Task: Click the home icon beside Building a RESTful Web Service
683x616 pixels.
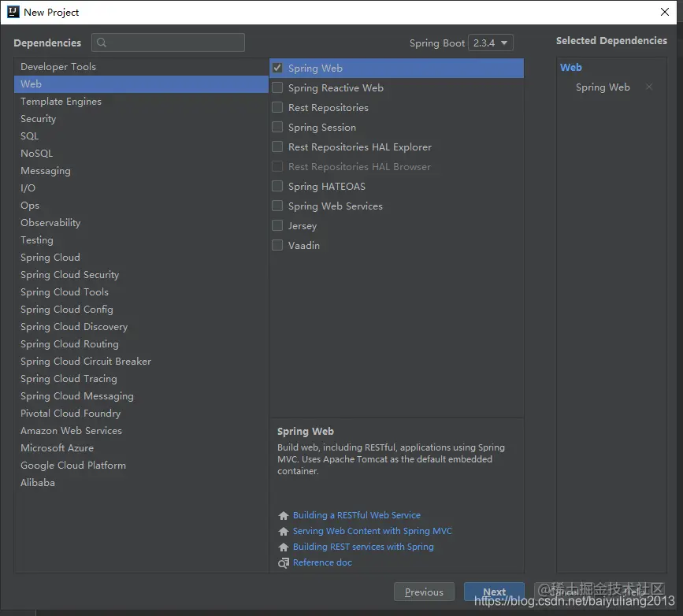Action: [284, 515]
